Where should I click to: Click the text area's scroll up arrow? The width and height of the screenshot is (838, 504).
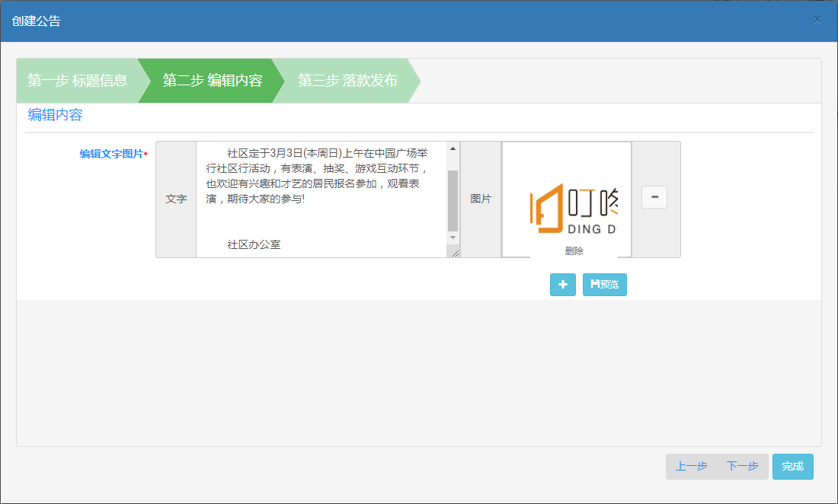pos(453,148)
